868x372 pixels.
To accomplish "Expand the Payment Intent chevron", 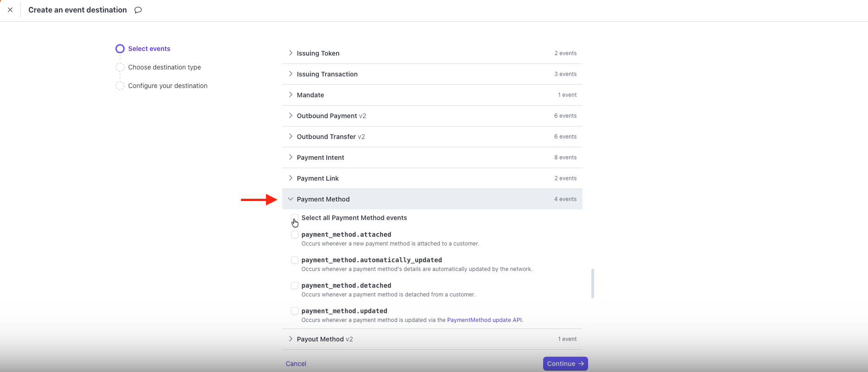I will [291, 158].
